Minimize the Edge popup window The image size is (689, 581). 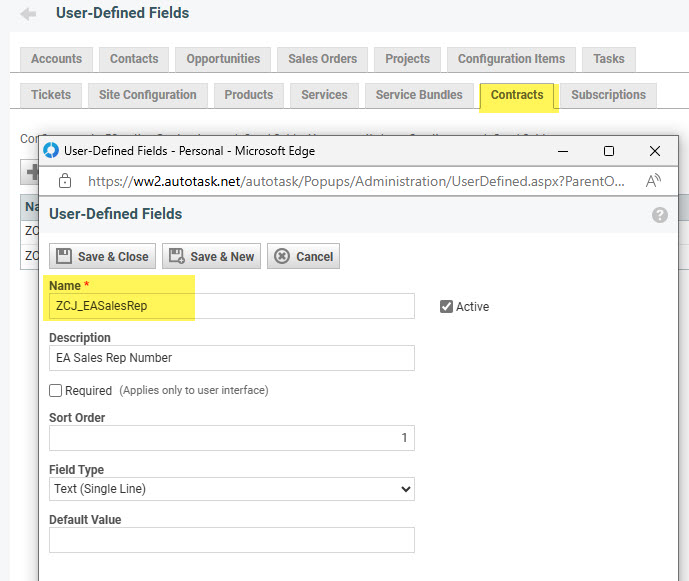[x=562, y=151]
